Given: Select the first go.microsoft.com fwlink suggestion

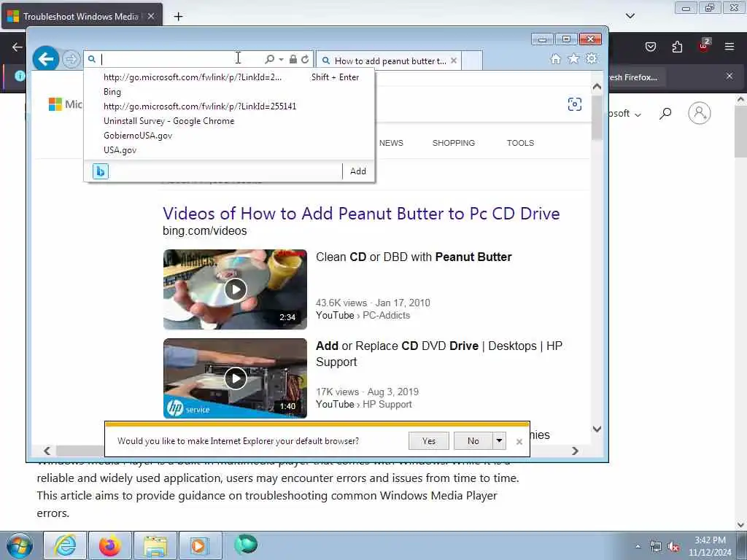Looking at the screenshot, I should point(193,77).
